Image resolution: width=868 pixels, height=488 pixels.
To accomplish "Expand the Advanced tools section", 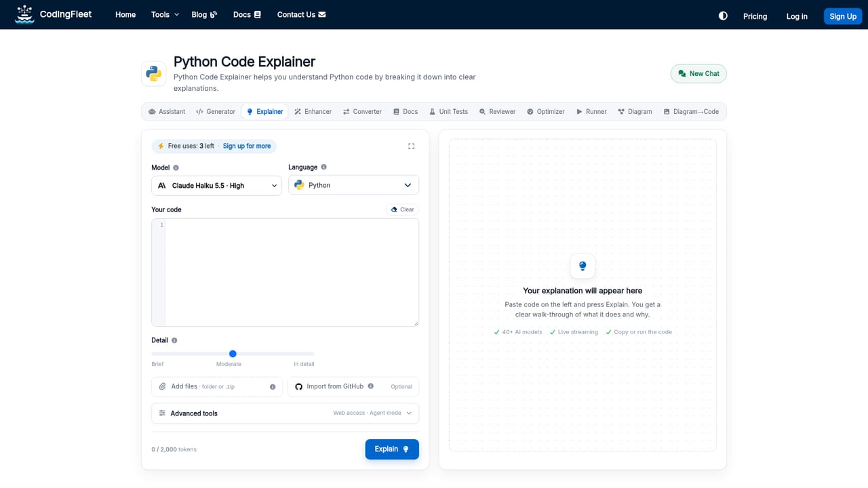I will pyautogui.click(x=285, y=413).
